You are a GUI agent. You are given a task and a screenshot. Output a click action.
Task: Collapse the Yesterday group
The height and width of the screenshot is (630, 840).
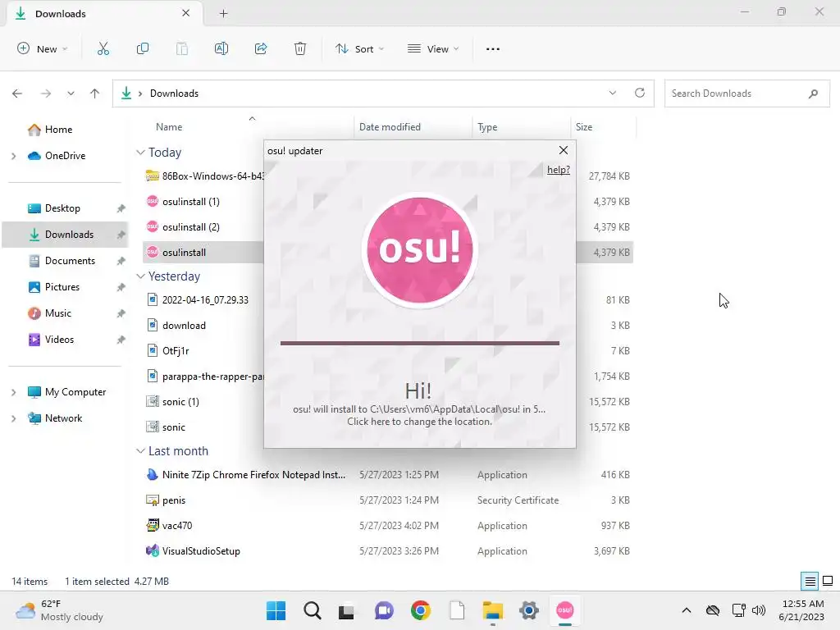point(140,276)
